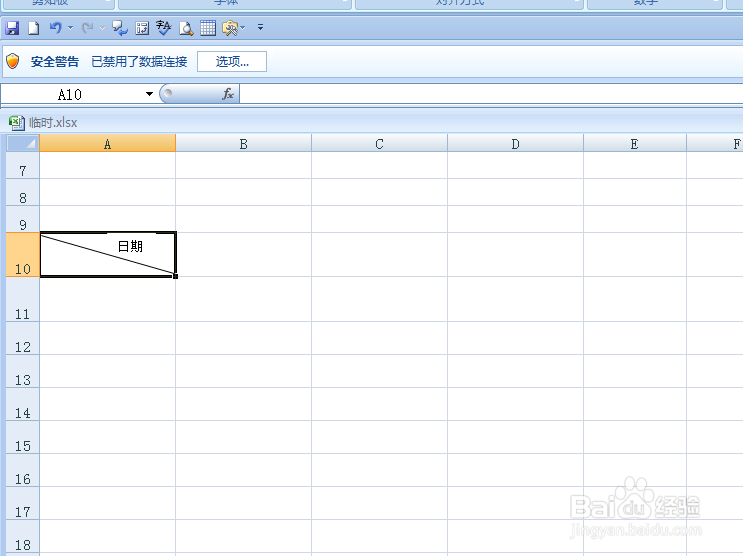Select row 8 header

coord(23,192)
